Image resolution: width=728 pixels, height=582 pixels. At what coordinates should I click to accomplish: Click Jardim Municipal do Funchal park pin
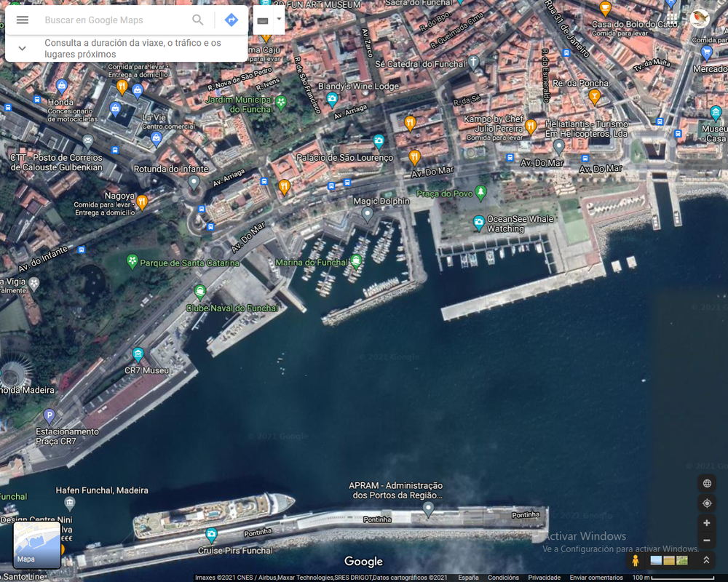(281, 103)
